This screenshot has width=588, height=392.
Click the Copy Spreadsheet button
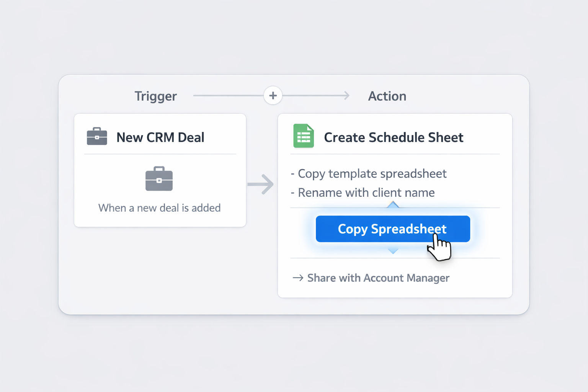[393, 229]
